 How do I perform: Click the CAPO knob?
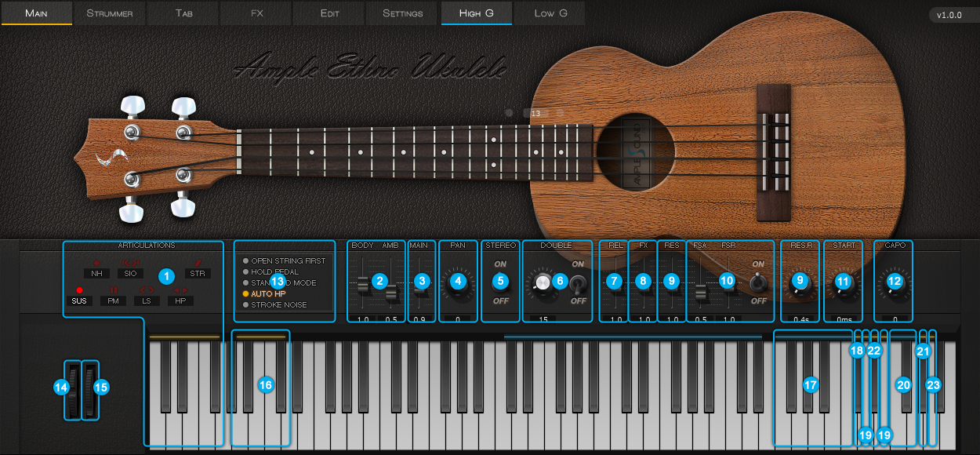894,284
